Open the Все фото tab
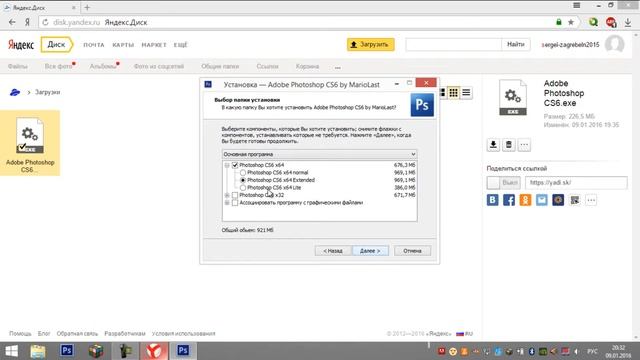 [x=58, y=67]
